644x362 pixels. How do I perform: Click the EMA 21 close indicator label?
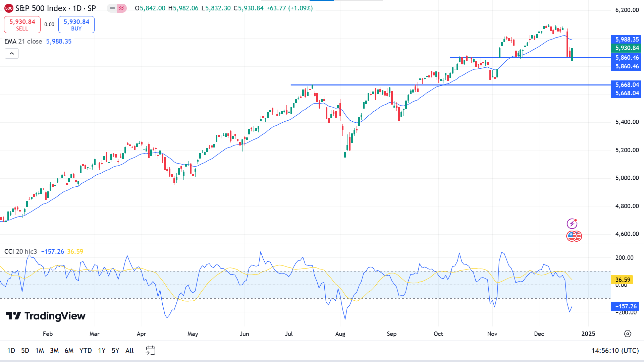(23, 41)
